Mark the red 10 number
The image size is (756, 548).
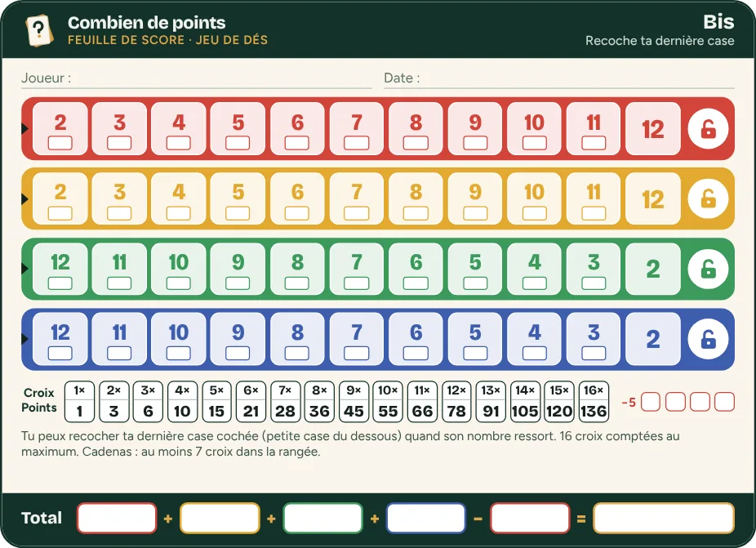pyautogui.click(x=534, y=123)
